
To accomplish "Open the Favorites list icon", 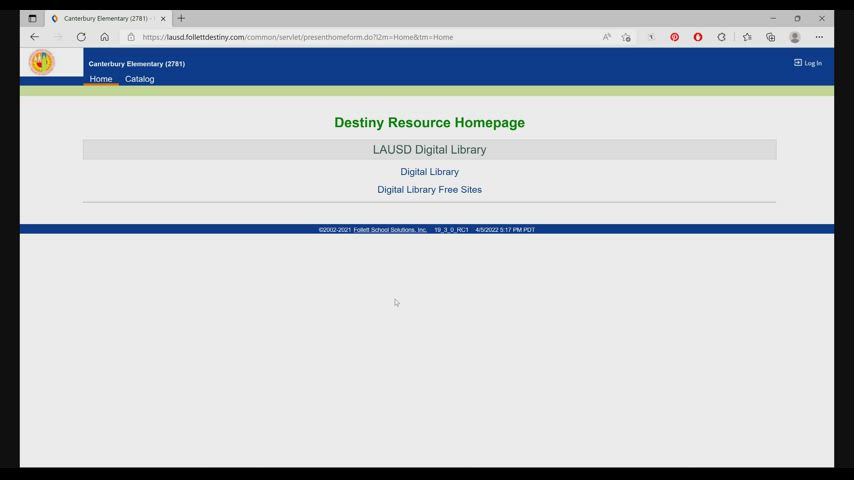I will 747,37.
